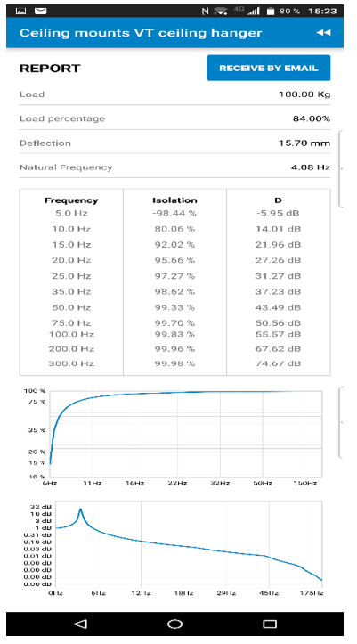
Task: Click the Receive by Email button
Action: (x=268, y=68)
